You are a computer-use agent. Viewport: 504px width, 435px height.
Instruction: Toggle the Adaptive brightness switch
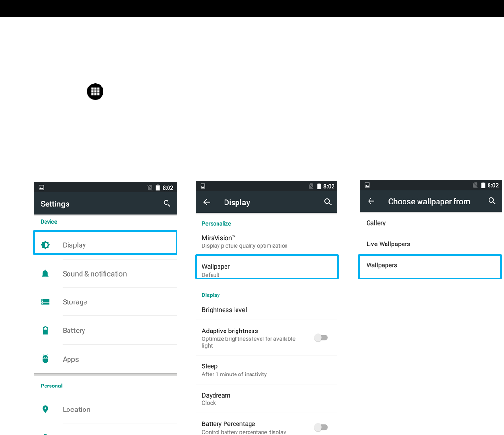coord(321,338)
